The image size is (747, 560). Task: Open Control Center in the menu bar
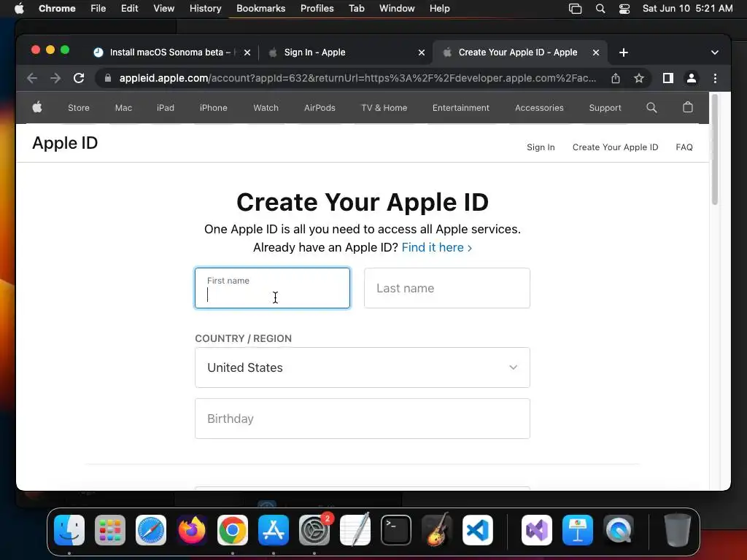pyautogui.click(x=624, y=9)
